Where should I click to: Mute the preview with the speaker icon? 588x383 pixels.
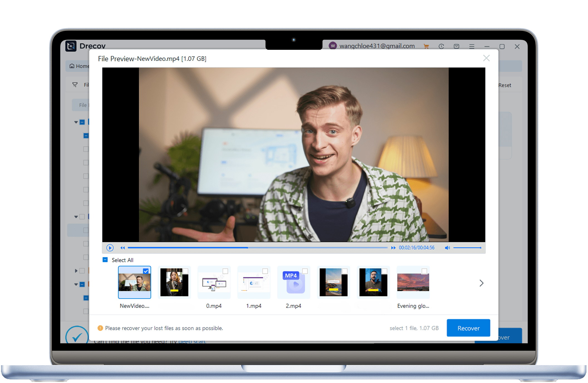[447, 248]
